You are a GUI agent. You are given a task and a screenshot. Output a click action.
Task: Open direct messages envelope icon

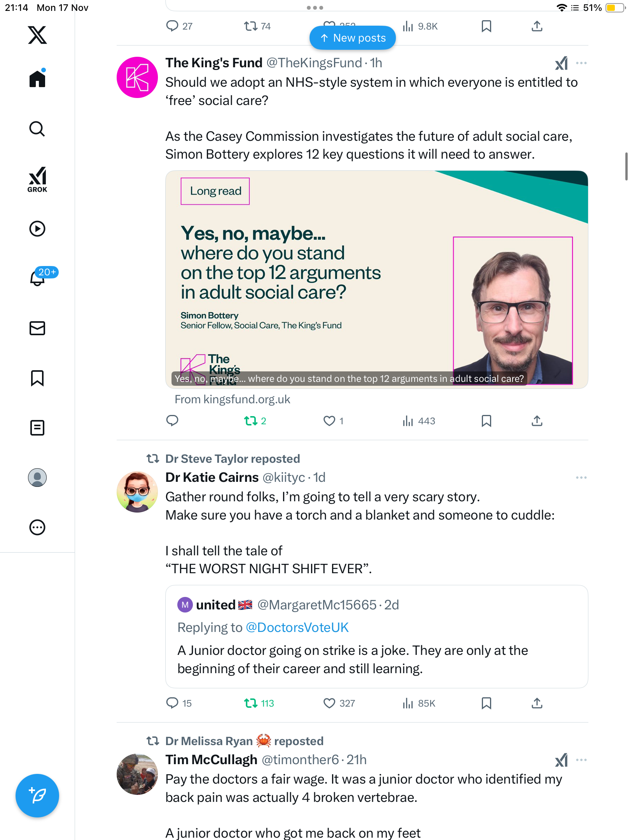pyautogui.click(x=37, y=328)
